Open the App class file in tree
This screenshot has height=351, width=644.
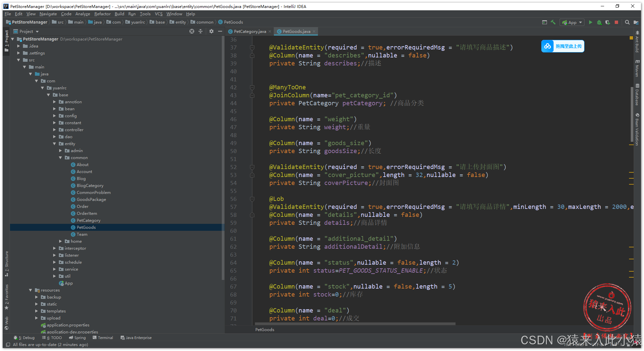[x=68, y=283]
